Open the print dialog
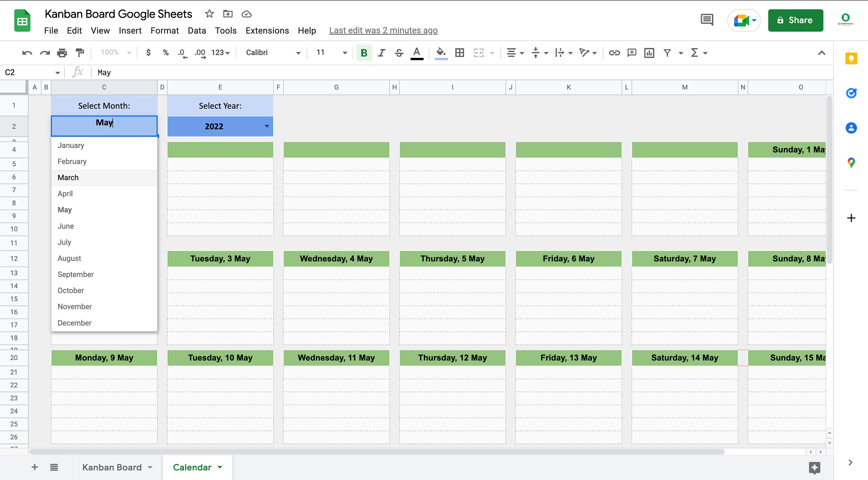868x480 pixels. [x=62, y=53]
